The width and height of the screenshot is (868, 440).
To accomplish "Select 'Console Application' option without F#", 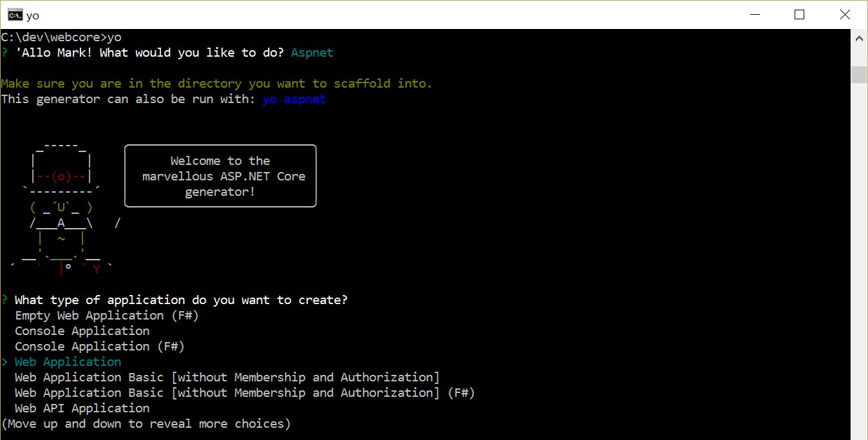I will [x=82, y=331].
